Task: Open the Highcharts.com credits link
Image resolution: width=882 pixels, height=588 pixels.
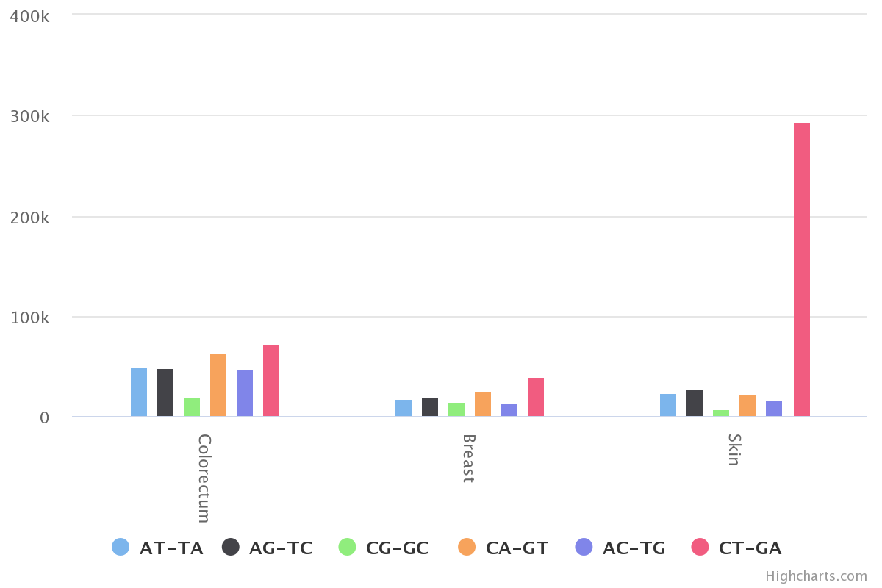Action: 816,576
